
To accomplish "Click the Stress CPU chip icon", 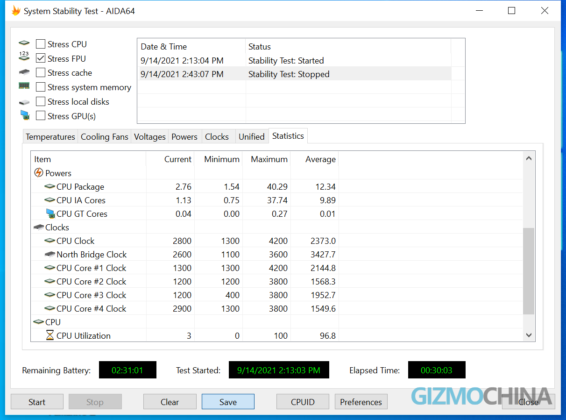I will tap(24, 43).
